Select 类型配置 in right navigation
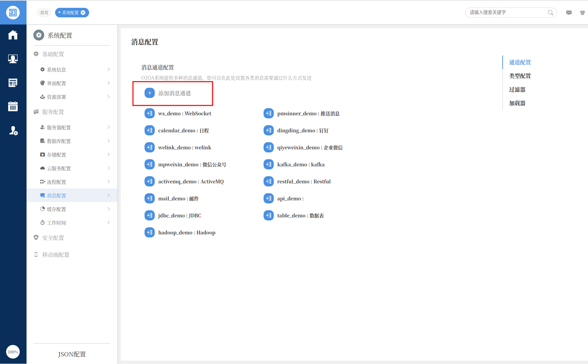The width and height of the screenshot is (588, 364). (x=520, y=76)
